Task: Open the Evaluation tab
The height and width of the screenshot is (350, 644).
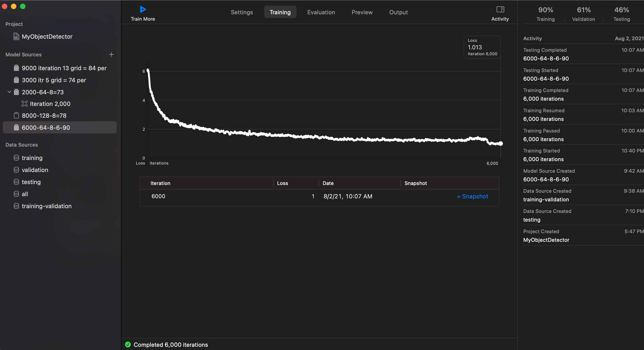Action: [321, 12]
